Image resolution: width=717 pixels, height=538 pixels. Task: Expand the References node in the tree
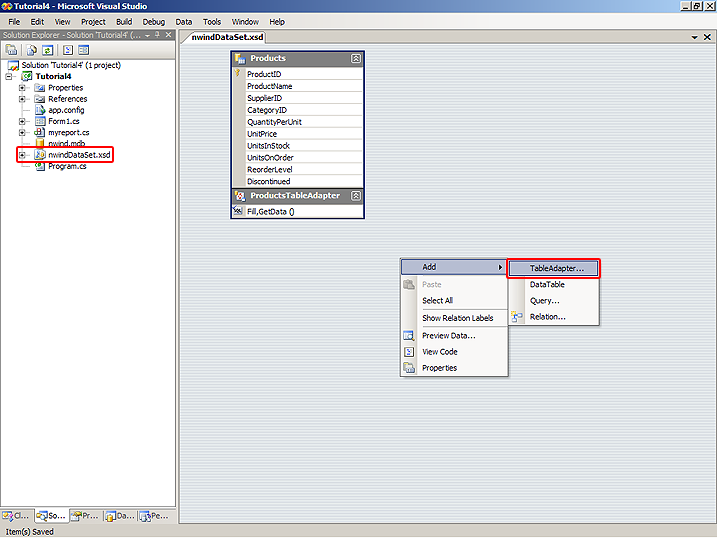pos(22,99)
